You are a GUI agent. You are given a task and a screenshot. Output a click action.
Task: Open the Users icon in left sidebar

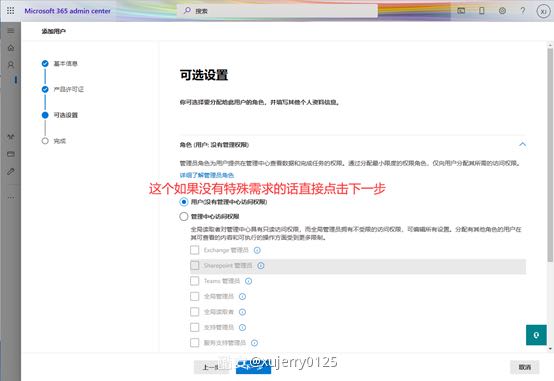pyautogui.click(x=11, y=65)
